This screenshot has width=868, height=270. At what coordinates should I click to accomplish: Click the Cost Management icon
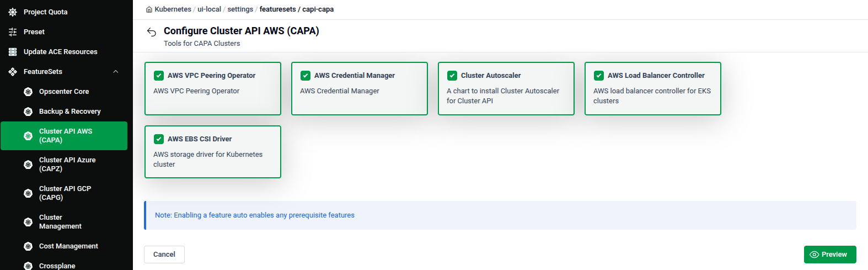[28, 246]
